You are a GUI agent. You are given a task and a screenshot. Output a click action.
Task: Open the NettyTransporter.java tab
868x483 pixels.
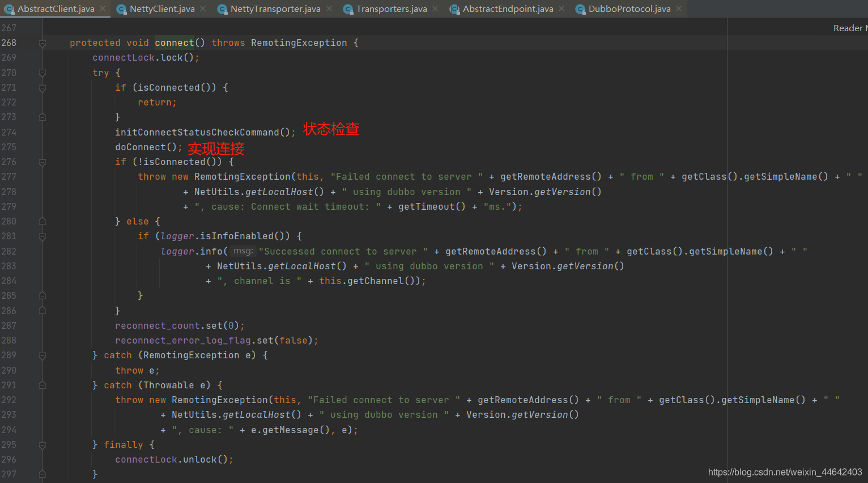[275, 9]
